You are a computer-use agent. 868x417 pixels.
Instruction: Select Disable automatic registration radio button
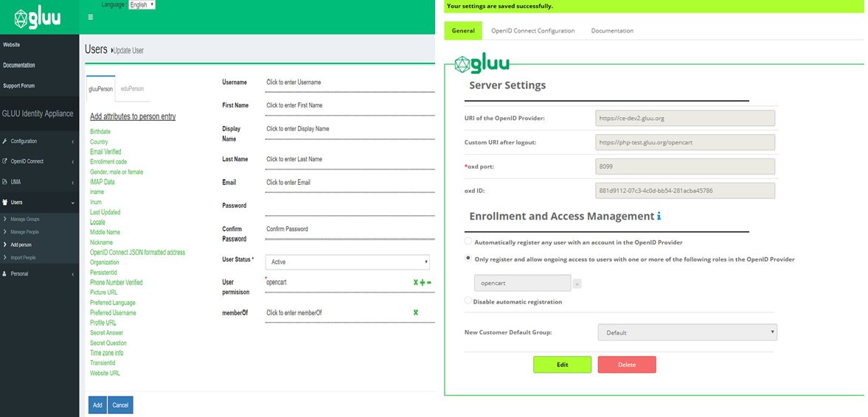tap(468, 301)
